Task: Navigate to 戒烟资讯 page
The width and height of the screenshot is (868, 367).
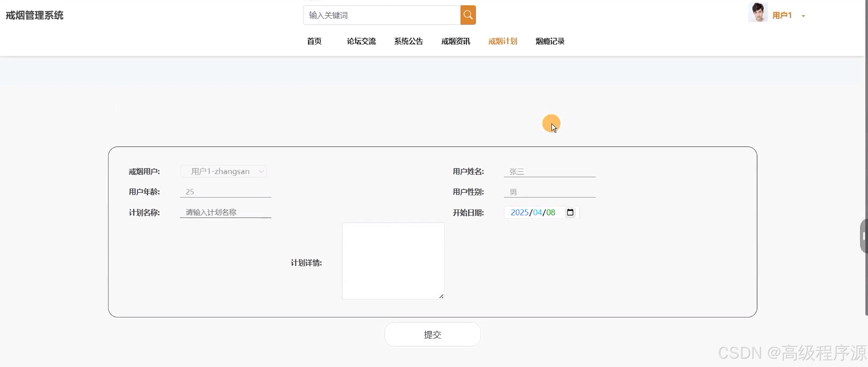Action: [455, 42]
